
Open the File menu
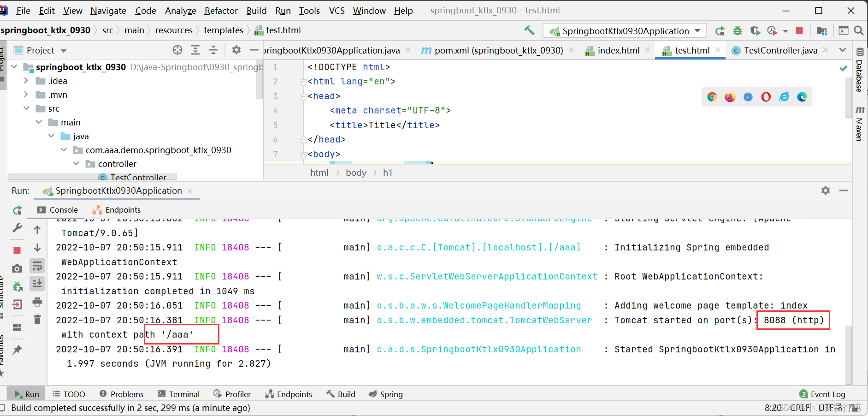pyautogui.click(x=23, y=11)
